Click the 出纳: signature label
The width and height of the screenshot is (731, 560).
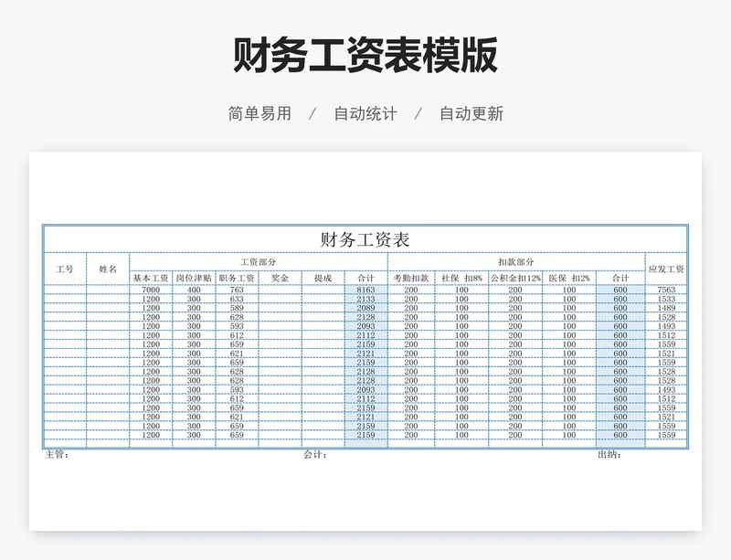[x=609, y=455]
